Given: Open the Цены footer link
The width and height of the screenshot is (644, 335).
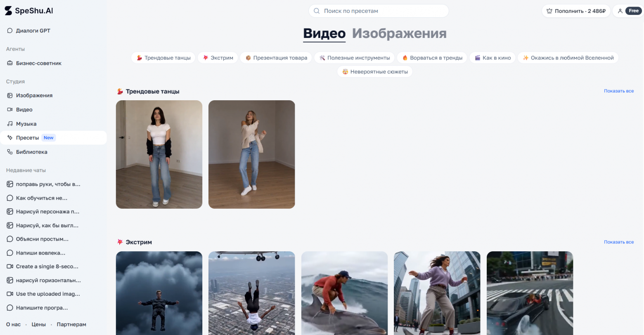Looking at the screenshot, I should [x=39, y=324].
